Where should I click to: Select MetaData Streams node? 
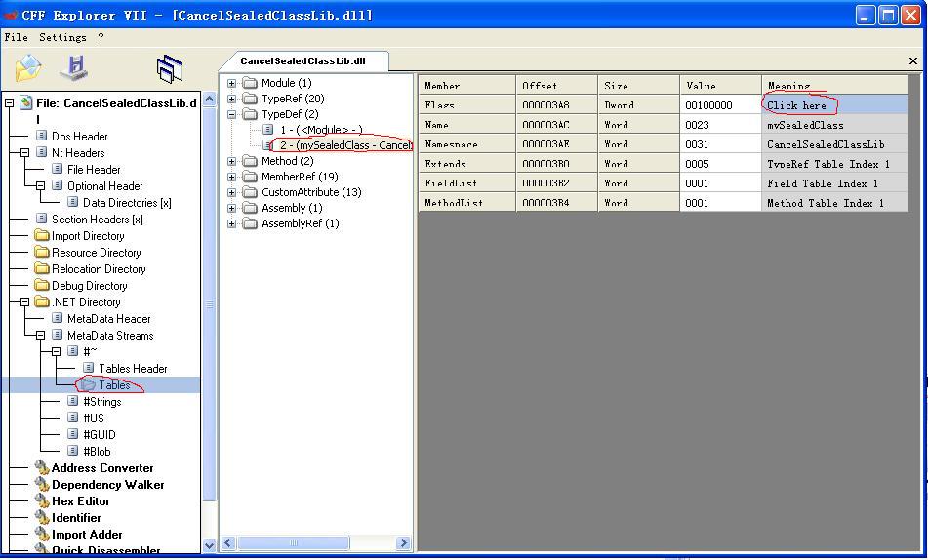point(110,335)
